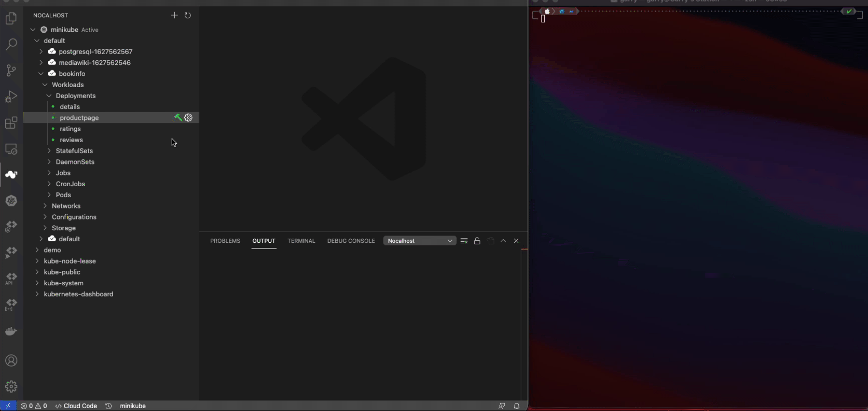Open the notifications bell
This screenshot has width=868, height=411.
(517, 406)
